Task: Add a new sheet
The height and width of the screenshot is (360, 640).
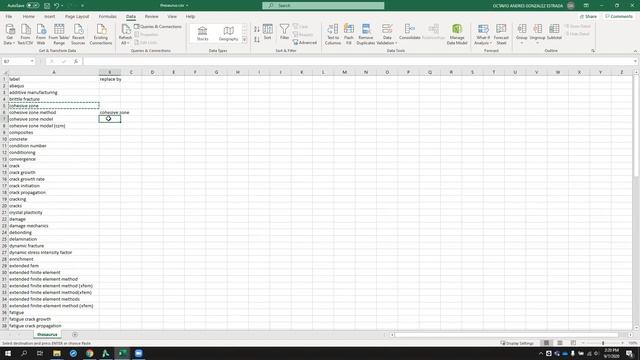Action: click(75, 335)
